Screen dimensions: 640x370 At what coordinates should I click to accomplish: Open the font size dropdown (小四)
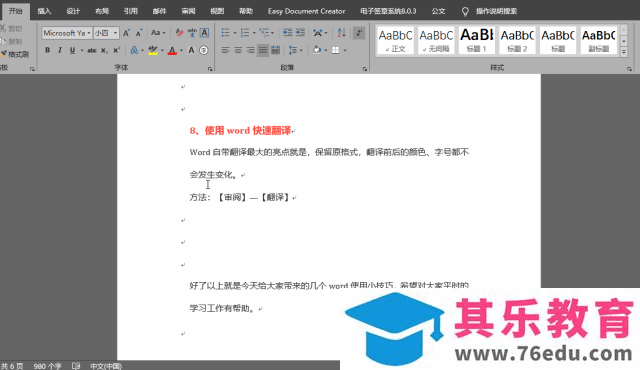coord(116,33)
